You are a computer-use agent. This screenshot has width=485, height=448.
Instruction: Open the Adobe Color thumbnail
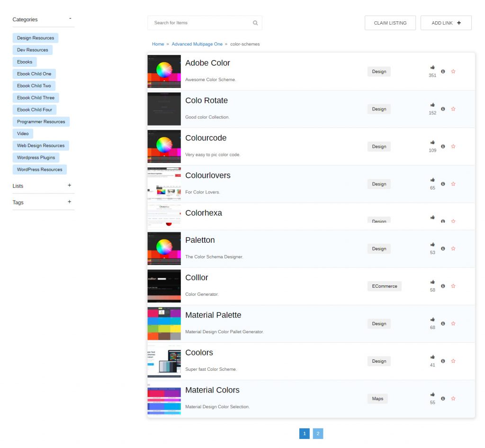[164, 72]
